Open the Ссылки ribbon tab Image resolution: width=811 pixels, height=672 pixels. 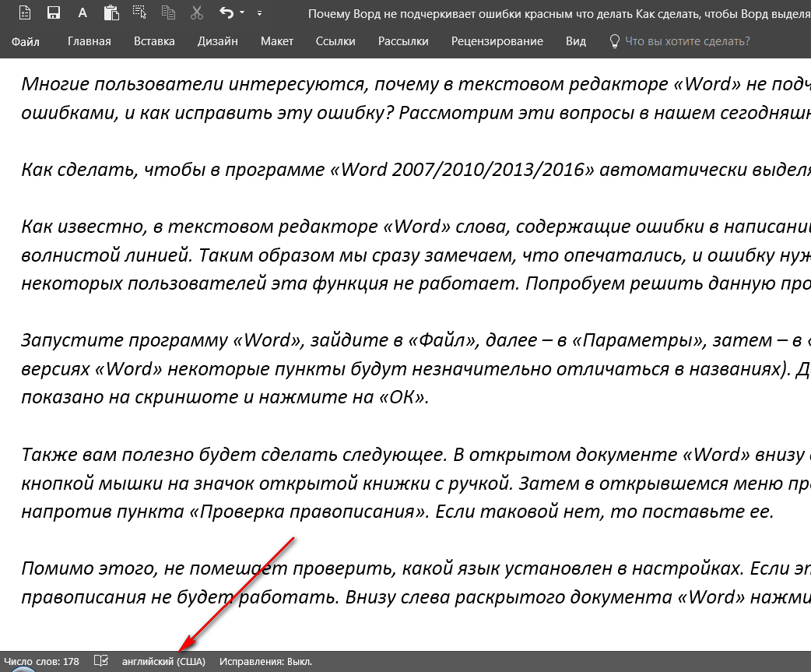click(335, 41)
